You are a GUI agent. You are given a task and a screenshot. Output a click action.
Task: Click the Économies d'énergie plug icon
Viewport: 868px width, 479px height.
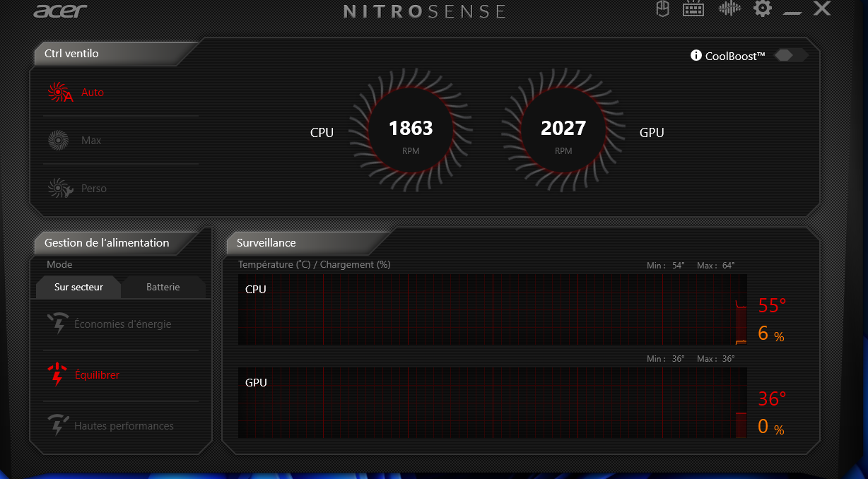(x=57, y=324)
